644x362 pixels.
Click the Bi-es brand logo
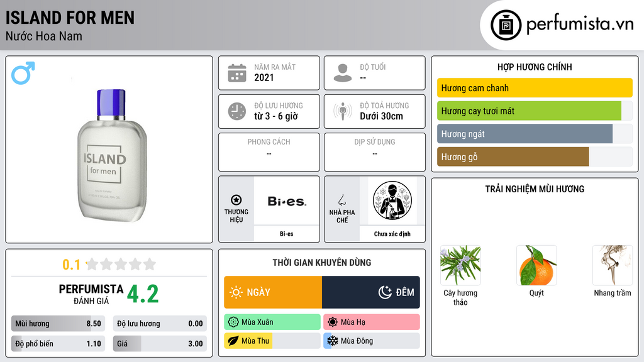point(287,201)
